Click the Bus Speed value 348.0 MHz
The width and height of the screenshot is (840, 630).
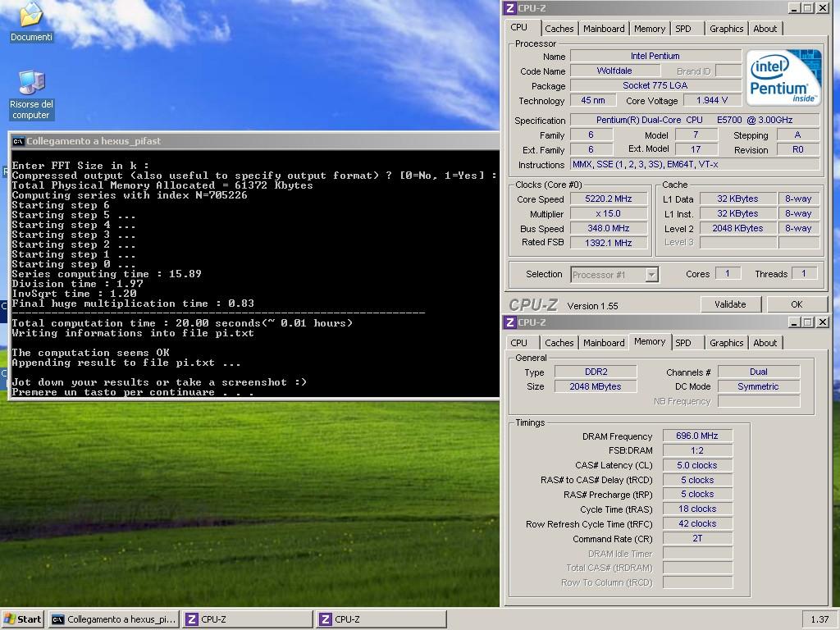608,228
